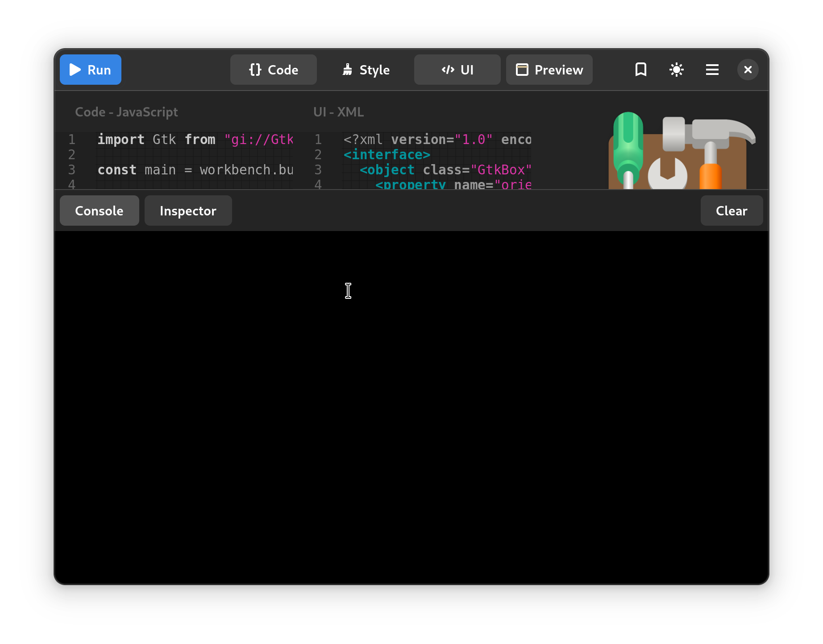823x644 pixels.
Task: Open the hamburger main menu
Action: coord(712,70)
